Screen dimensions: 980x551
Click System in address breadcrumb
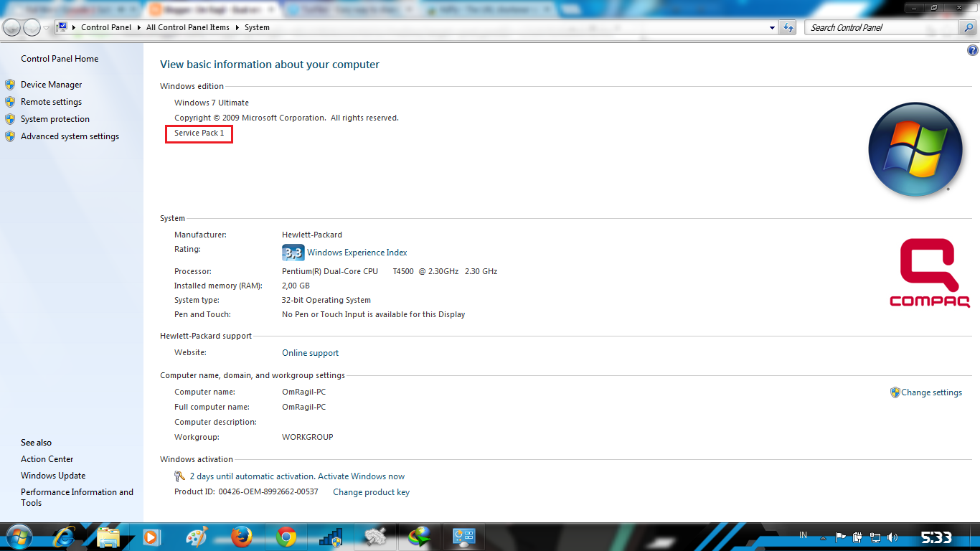point(257,27)
